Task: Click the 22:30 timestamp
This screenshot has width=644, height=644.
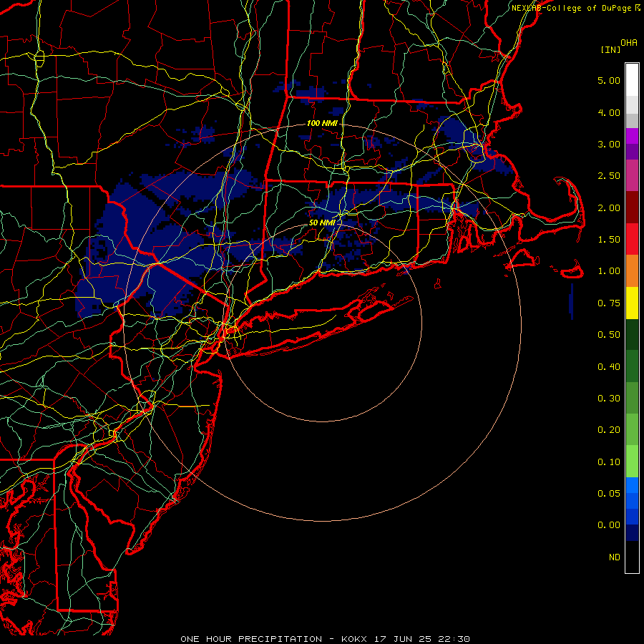Action: point(454,639)
